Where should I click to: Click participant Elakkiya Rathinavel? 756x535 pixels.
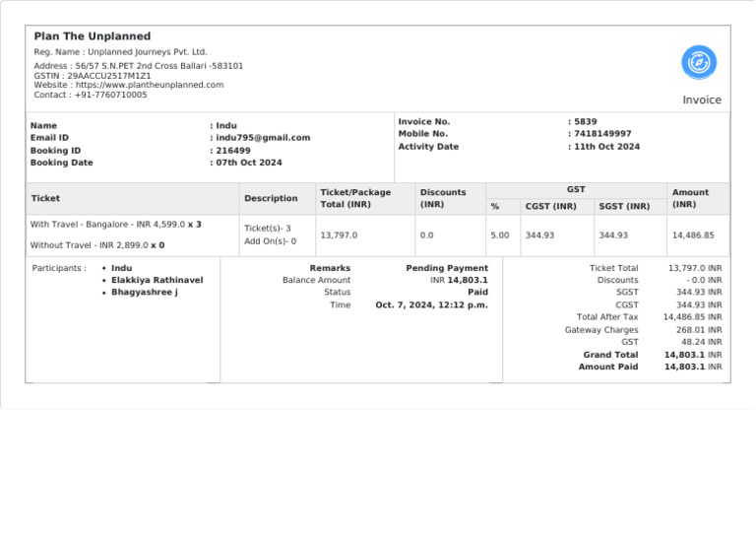(157, 280)
